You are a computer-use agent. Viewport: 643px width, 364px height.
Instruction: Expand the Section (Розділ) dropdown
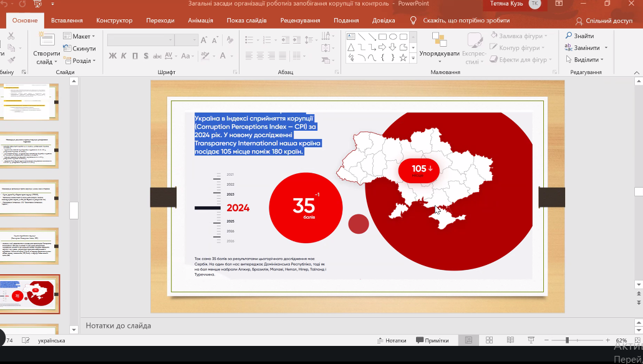point(80,61)
